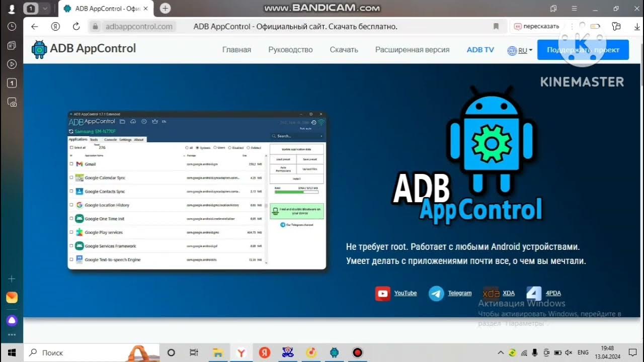Open the Windows notification center icon

point(632,352)
